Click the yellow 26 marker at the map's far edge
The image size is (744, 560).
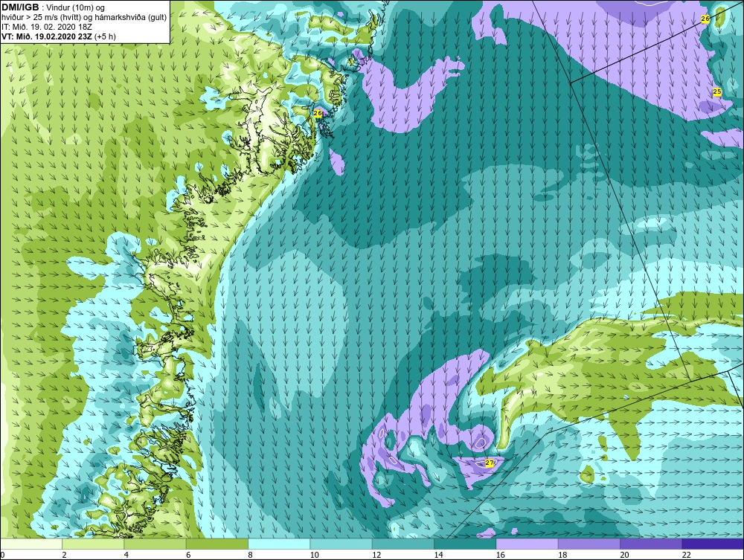pos(705,19)
